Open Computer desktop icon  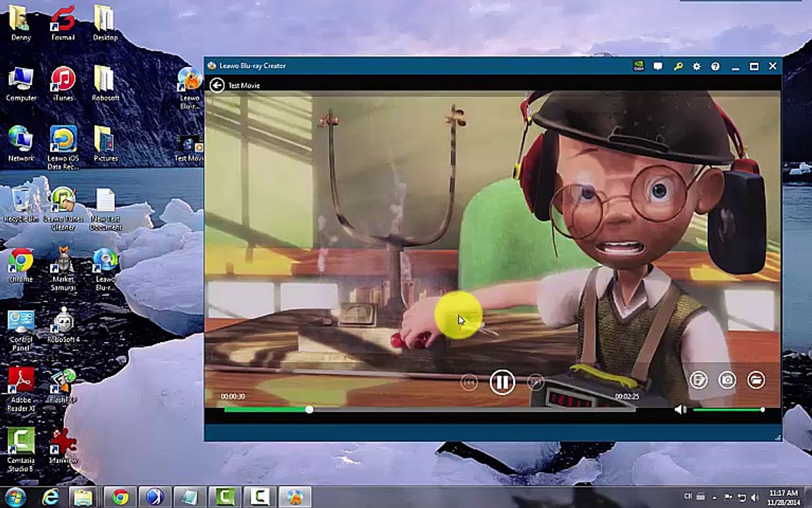pyautogui.click(x=20, y=83)
